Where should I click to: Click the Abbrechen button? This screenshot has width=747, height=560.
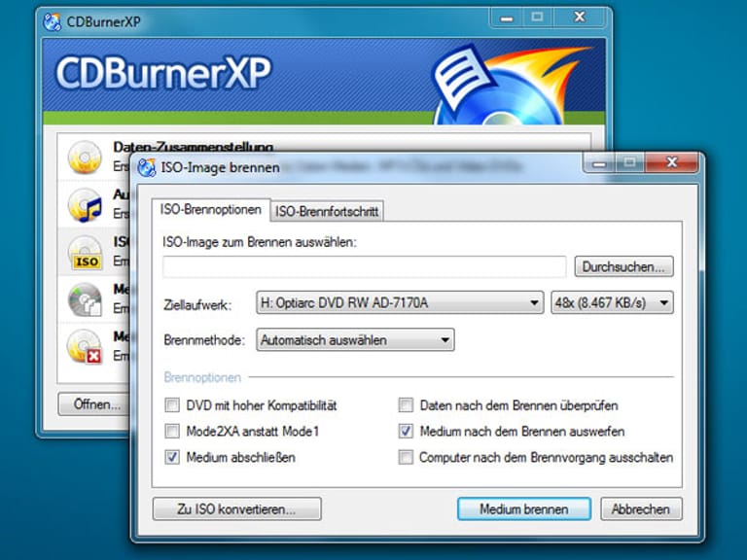[x=641, y=509]
